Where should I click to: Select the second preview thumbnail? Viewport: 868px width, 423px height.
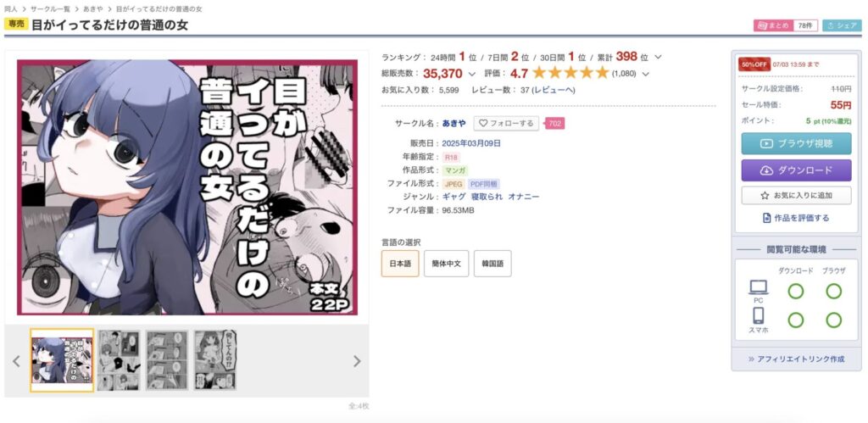119,360
